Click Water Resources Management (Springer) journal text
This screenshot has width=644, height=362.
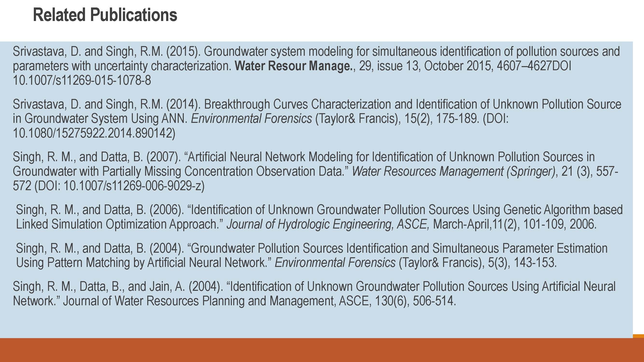coord(453,172)
